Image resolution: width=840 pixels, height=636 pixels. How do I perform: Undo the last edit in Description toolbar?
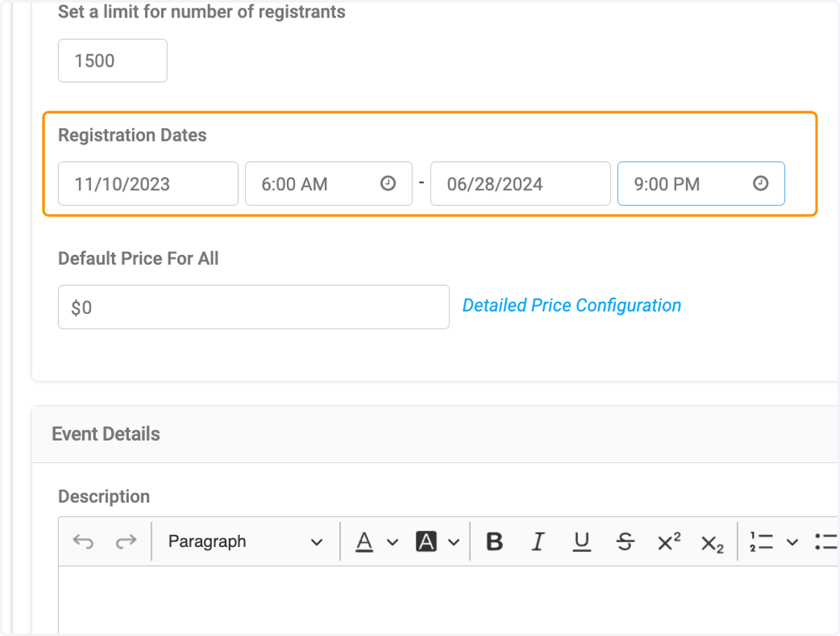click(x=83, y=541)
